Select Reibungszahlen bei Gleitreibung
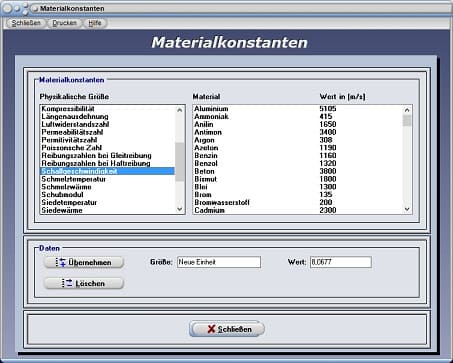The height and width of the screenshot is (363, 453). pos(107,156)
